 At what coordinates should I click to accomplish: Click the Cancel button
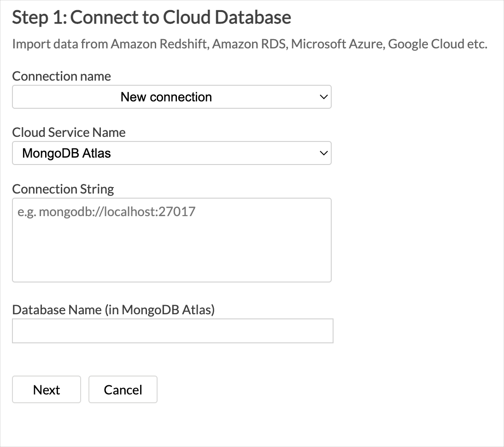[x=123, y=389]
